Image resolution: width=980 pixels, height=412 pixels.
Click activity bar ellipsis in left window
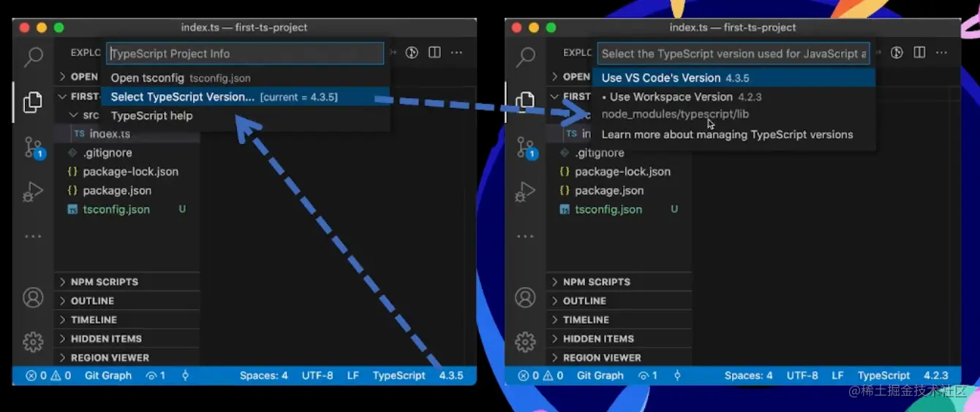pyautogui.click(x=33, y=237)
